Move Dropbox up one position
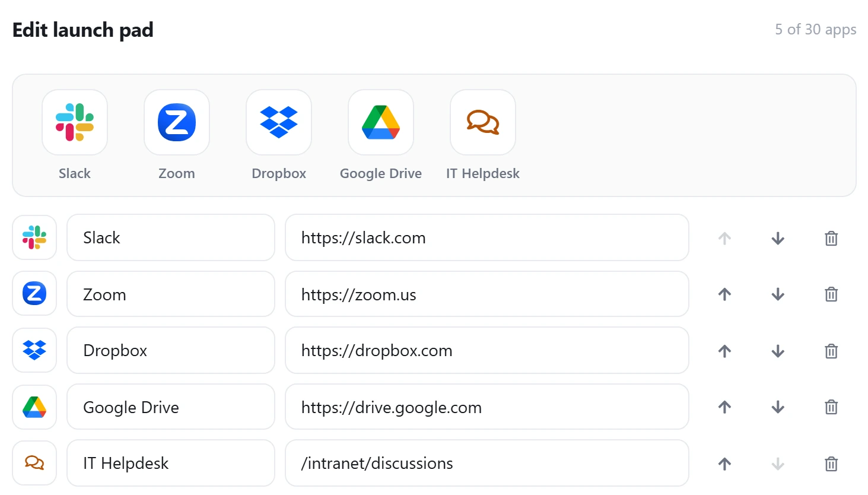Image resolution: width=868 pixels, height=495 pixels. click(724, 351)
